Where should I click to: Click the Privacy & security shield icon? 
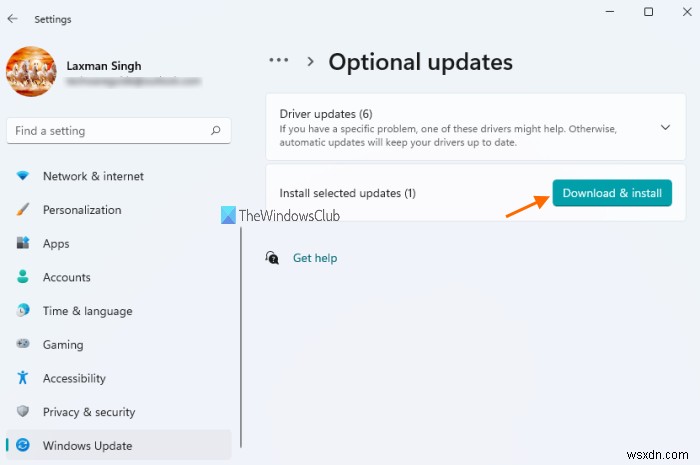pyautogui.click(x=23, y=412)
